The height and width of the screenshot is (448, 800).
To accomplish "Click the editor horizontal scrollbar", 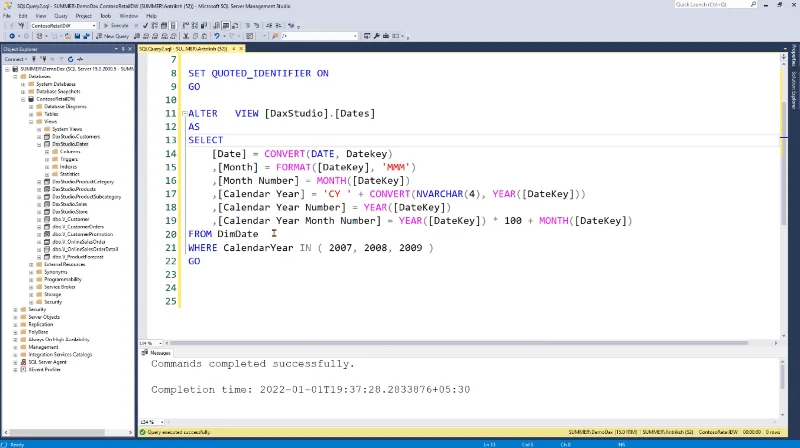I will point(459,343).
